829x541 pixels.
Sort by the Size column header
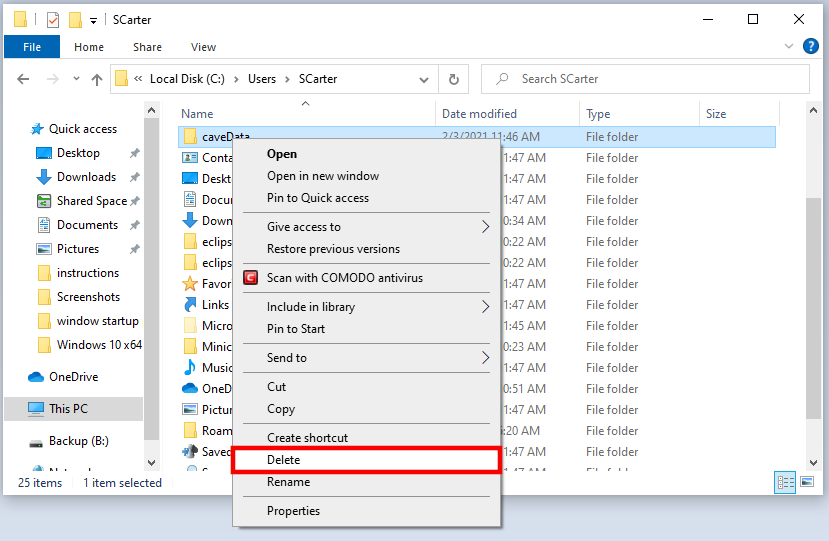point(716,114)
